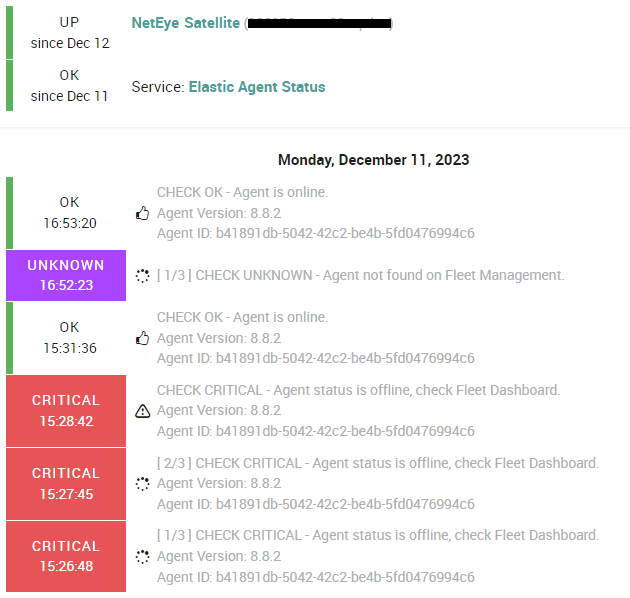The image size is (630, 598).
Task: Click thumbs-up icon of the 15:31:36 OK entry
Action: tap(142, 338)
